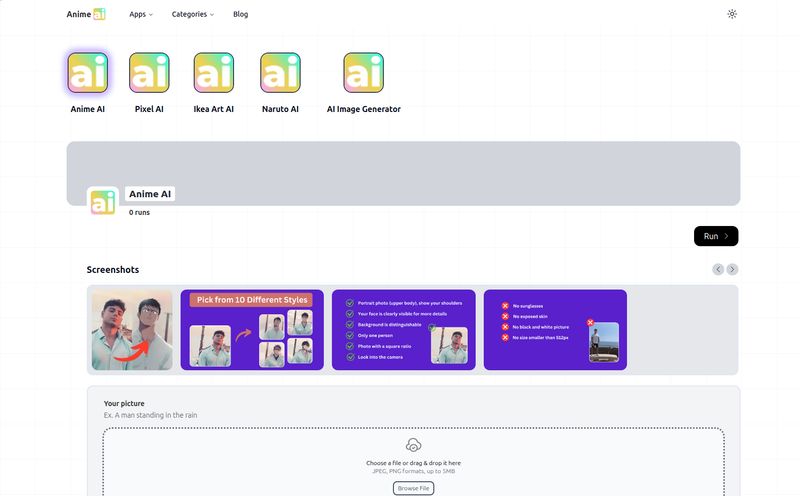Click the Anime AI profile icon below banner
Screen dimensions: 800x496
[x=103, y=202]
